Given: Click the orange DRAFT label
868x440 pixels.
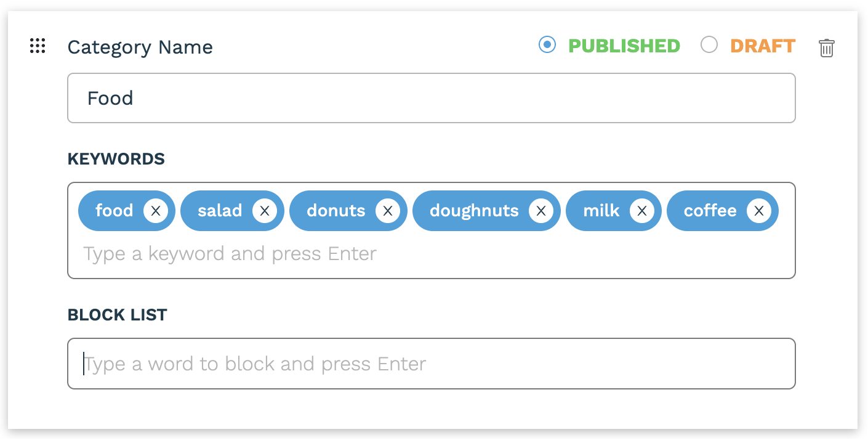Looking at the screenshot, I should pos(763,46).
